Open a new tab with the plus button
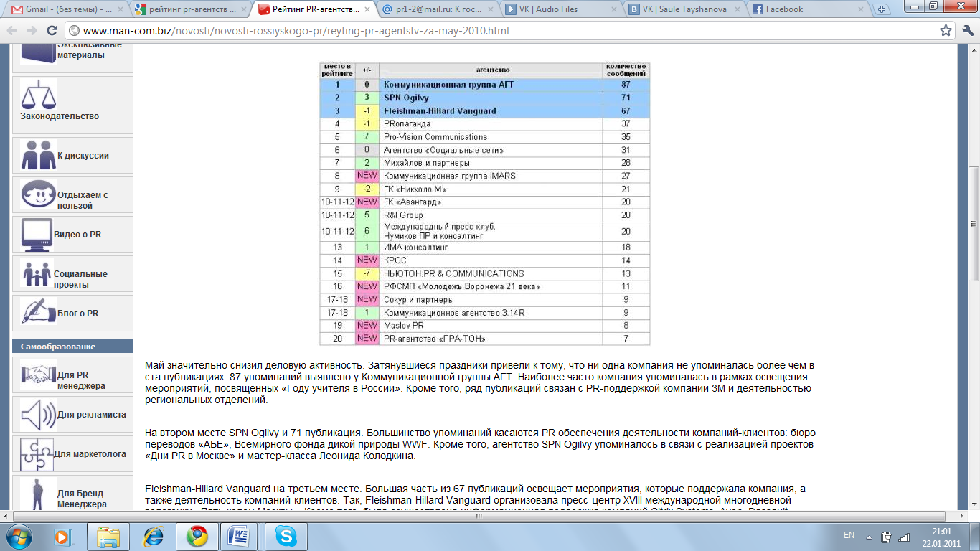Image resolution: width=980 pixels, height=551 pixels. pyautogui.click(x=882, y=9)
